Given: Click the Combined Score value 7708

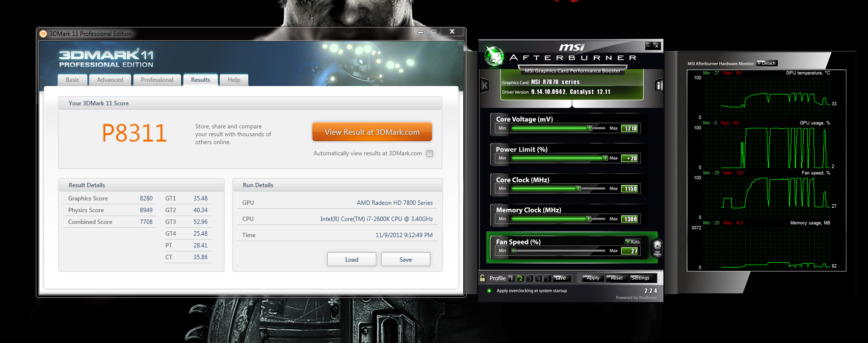Looking at the screenshot, I should pos(146,222).
